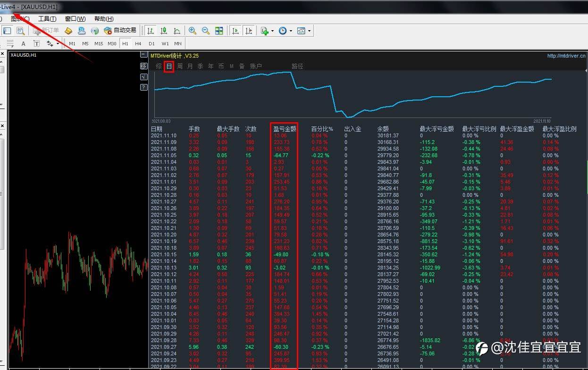588x370 pixels.
Task: Collapse the MTDriver panel with minus button
Action: coord(143,55)
